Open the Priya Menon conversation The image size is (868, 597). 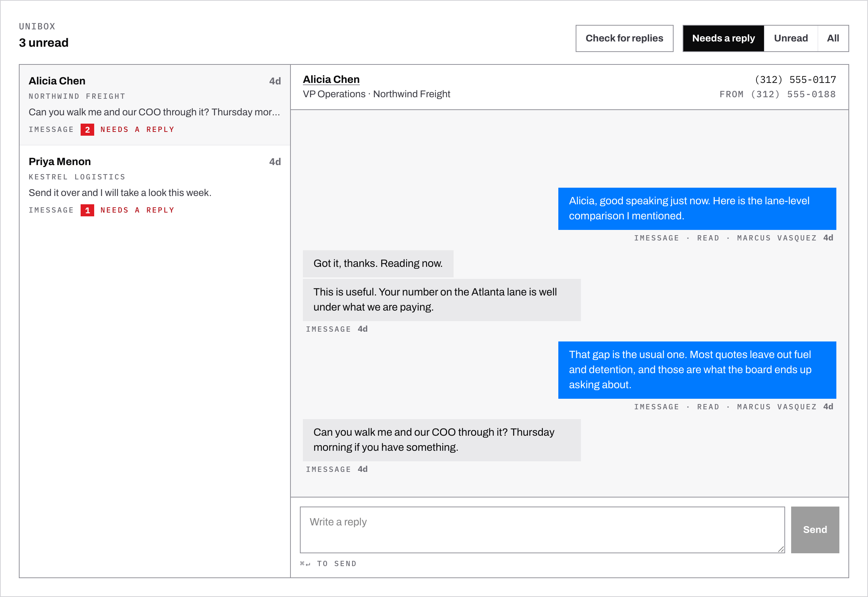[x=155, y=185]
